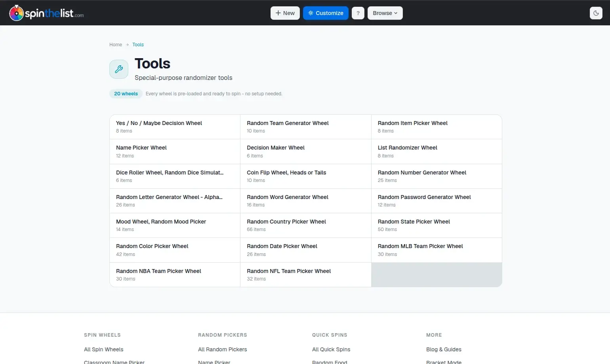Open the Random Color Picker Wheel
The width and height of the screenshot is (610, 364).
tap(175, 250)
